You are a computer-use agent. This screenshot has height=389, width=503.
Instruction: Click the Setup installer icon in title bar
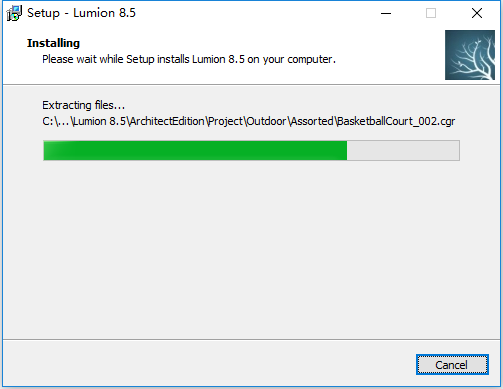click(14, 13)
